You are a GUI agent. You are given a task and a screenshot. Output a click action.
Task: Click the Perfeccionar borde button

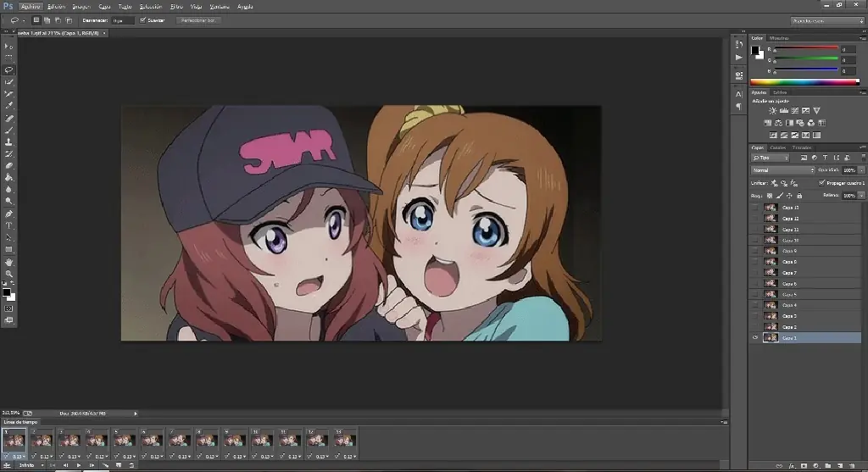pos(198,19)
